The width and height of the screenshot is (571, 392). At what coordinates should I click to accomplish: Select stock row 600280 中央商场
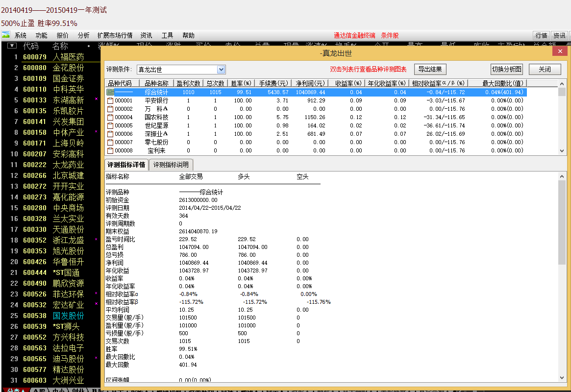[51, 208]
